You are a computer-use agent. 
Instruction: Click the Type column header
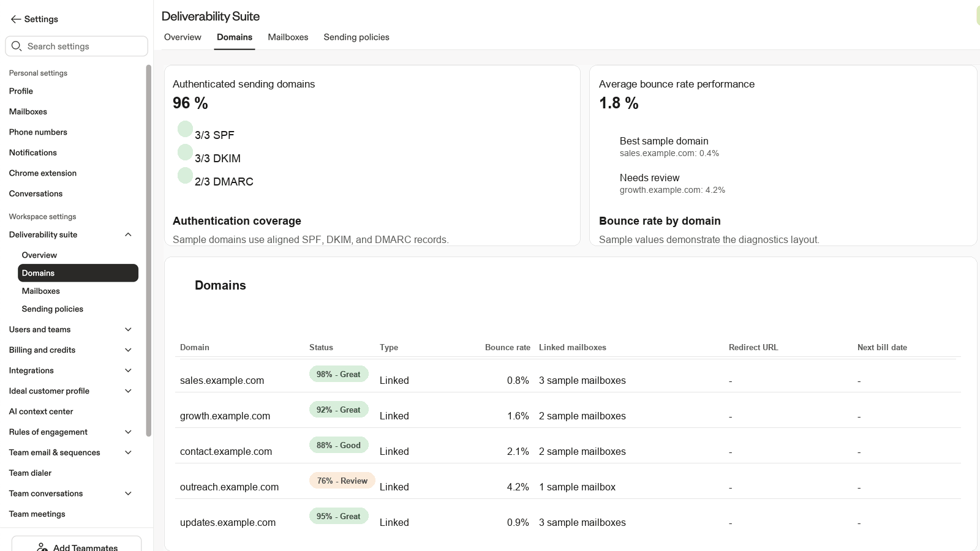(x=389, y=347)
